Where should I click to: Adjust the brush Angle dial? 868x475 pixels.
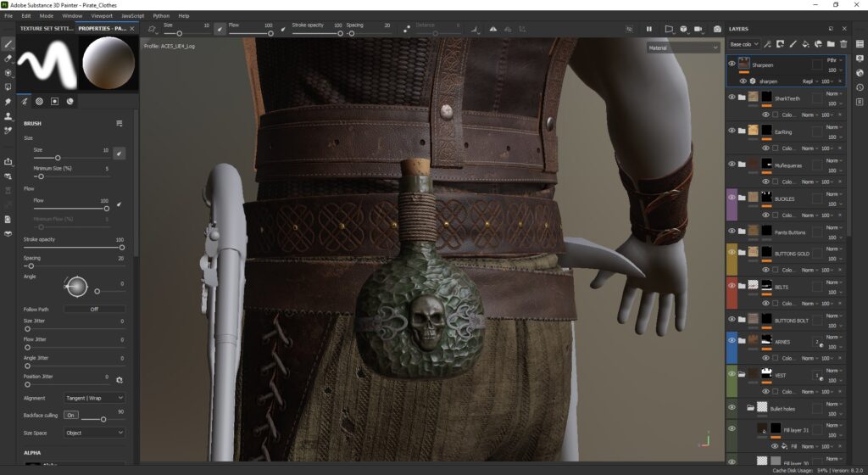tap(76, 287)
